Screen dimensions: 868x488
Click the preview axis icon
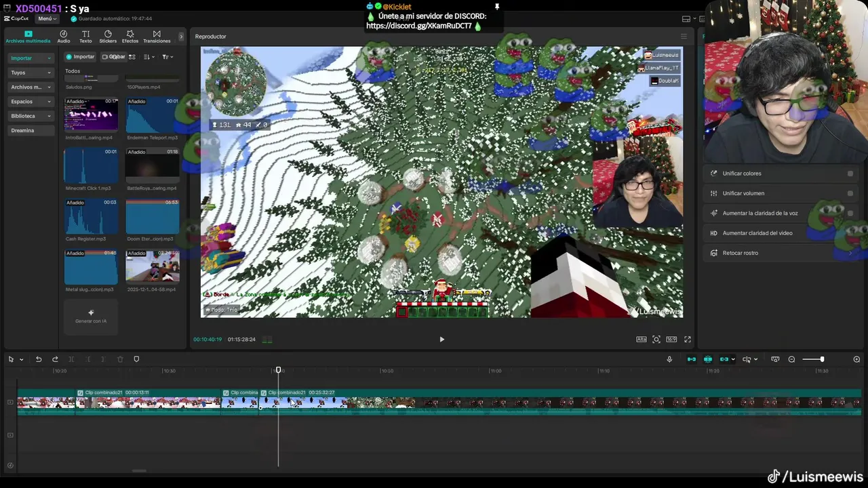[x=747, y=359]
